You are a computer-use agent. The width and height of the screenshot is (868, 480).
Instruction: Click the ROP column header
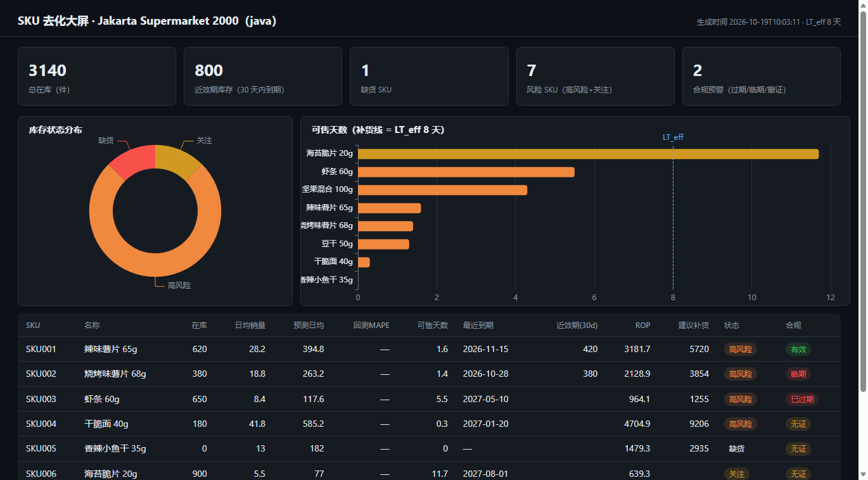[x=643, y=325]
